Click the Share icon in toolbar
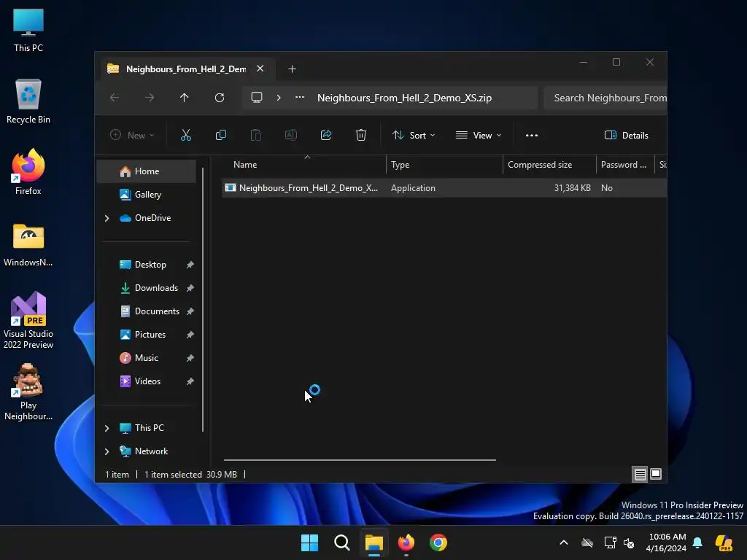 (326, 135)
